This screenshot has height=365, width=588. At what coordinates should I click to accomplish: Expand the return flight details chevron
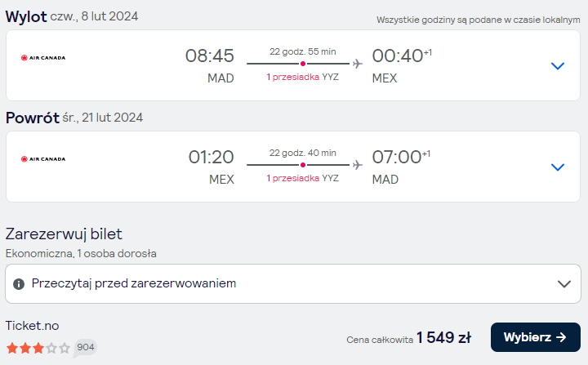click(x=558, y=167)
